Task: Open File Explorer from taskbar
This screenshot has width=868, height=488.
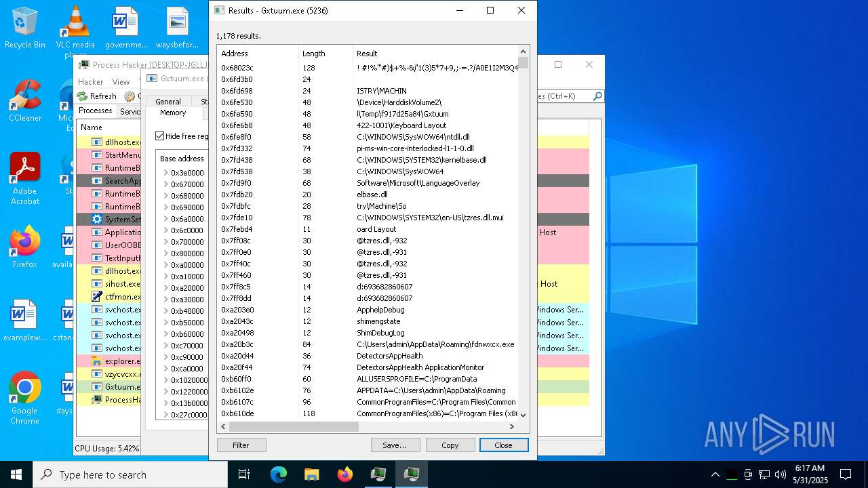Action: [312, 474]
